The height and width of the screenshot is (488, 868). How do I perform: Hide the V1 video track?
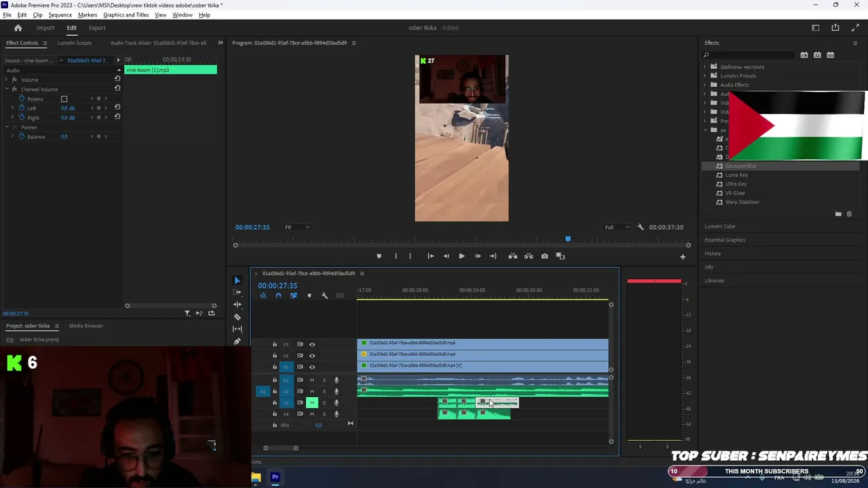(x=312, y=367)
